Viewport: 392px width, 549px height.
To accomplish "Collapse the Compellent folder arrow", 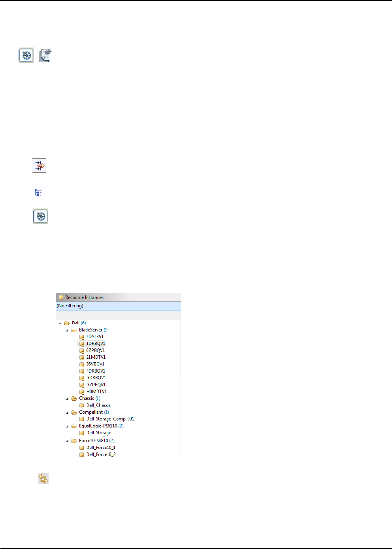I will tap(67, 413).
